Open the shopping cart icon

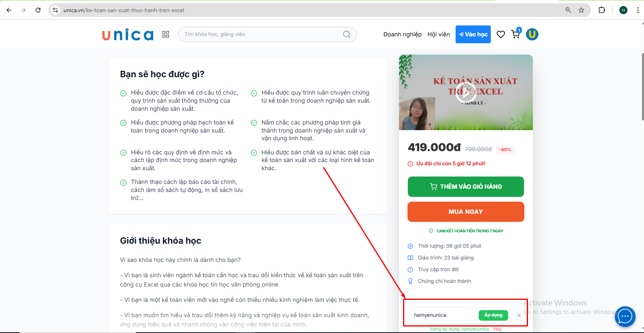click(x=515, y=34)
